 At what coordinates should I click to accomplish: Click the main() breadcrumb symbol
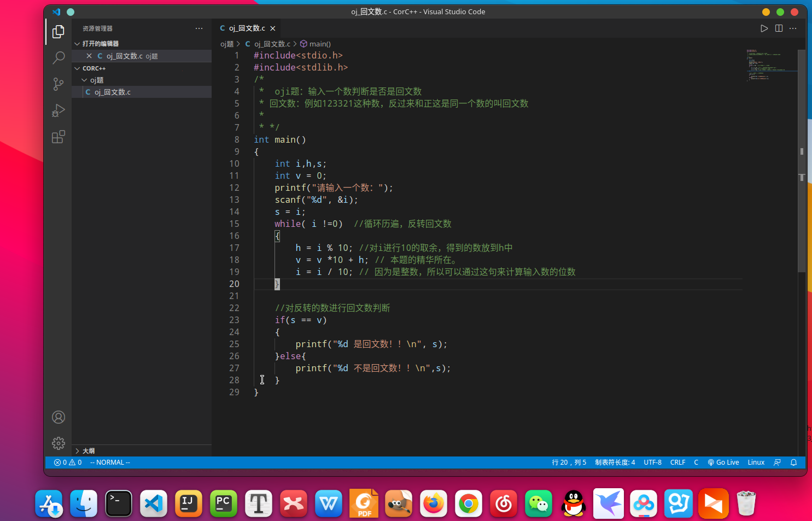pyautogui.click(x=316, y=44)
